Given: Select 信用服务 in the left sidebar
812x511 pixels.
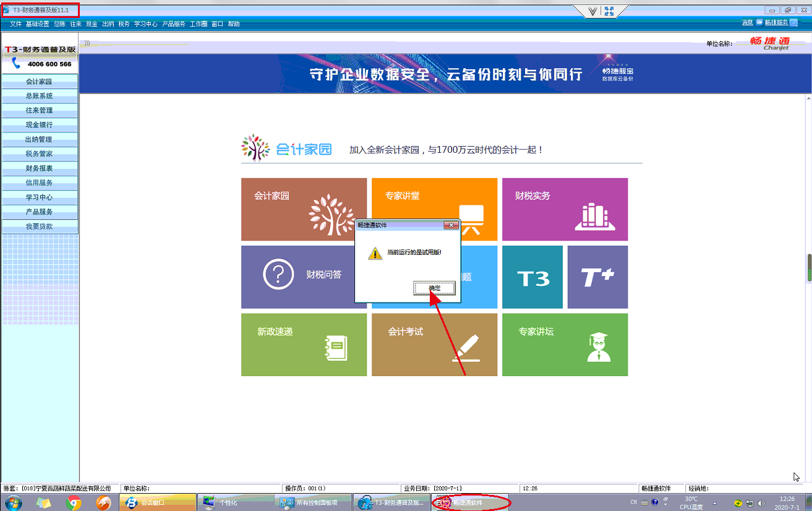Looking at the screenshot, I should point(40,182).
